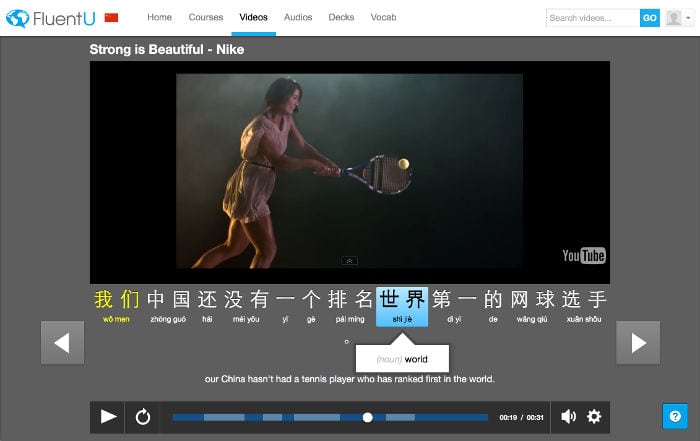The height and width of the screenshot is (441, 700).
Task: Mute audio with the speaker icon
Action: pyautogui.click(x=568, y=417)
